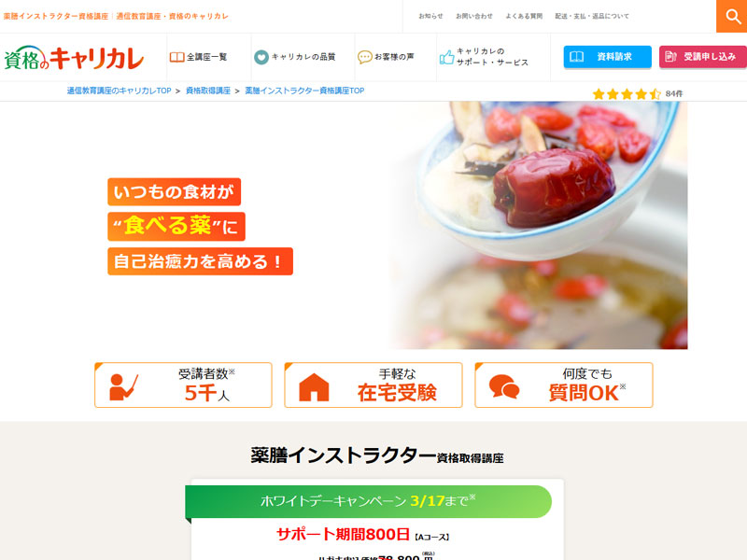The height and width of the screenshot is (560, 747).
Task: Click the house icon for 在宅受験
Action: pos(314,387)
